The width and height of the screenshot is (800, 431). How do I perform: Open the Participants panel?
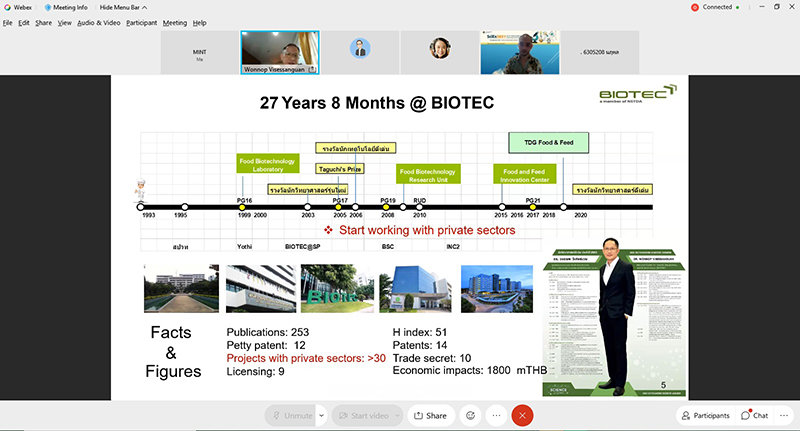tap(705, 415)
